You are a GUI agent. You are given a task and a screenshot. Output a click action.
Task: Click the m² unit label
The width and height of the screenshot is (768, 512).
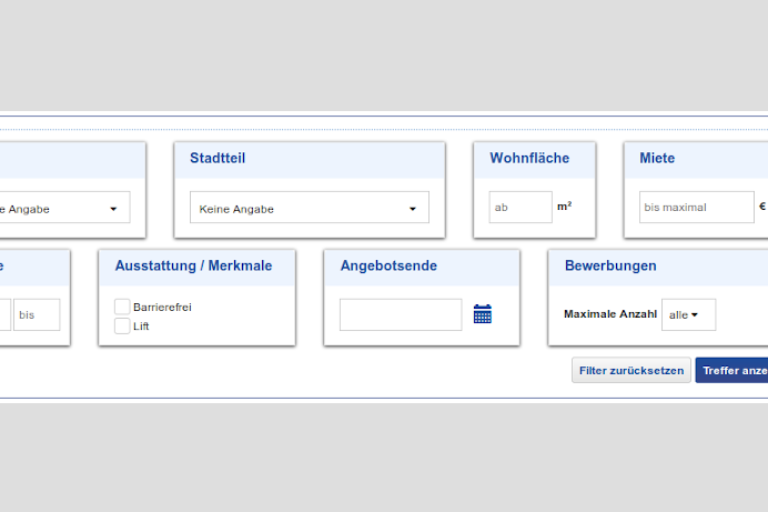pyautogui.click(x=564, y=207)
